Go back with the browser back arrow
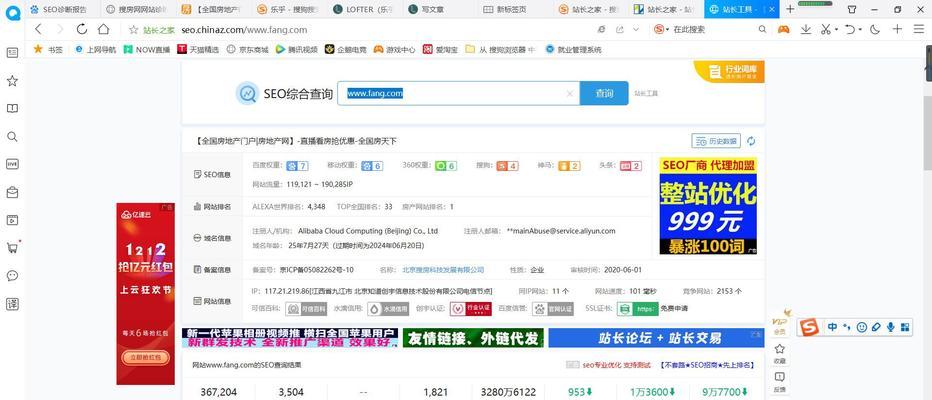Viewport: 932px width, 400px height. 38,29
